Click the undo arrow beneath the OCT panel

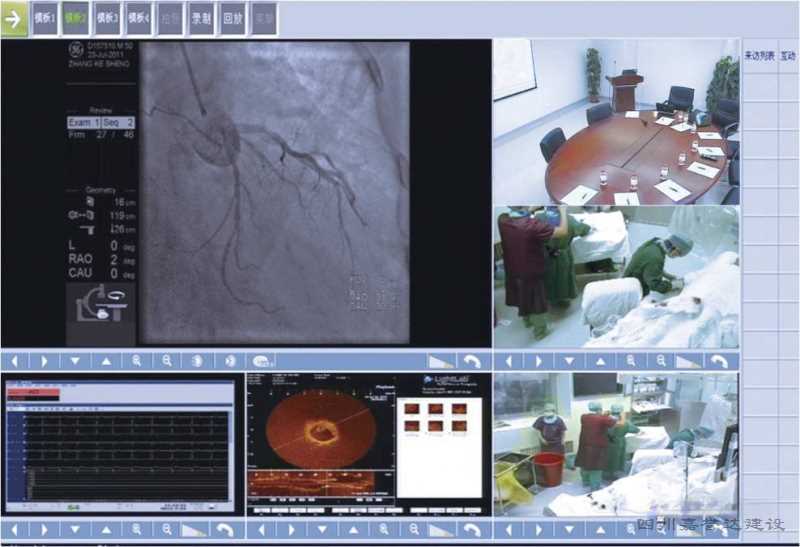[472, 529]
